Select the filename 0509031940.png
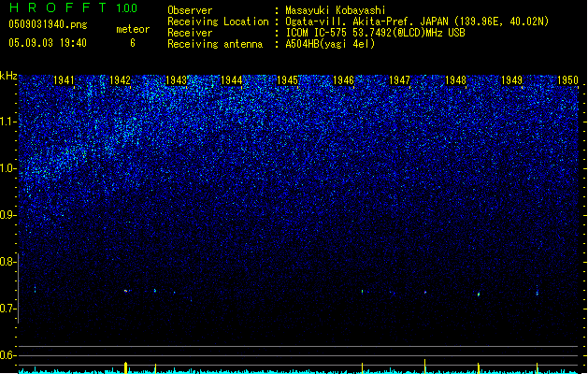 click(x=48, y=24)
